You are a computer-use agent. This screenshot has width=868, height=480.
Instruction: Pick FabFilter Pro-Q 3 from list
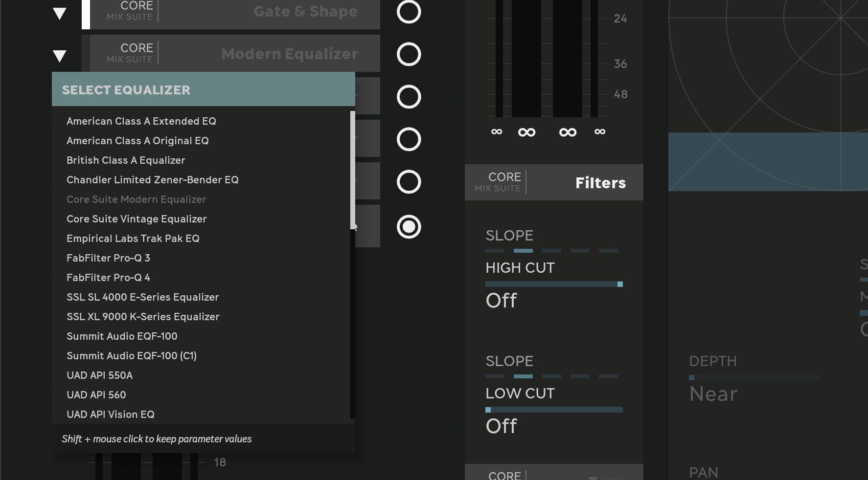(x=108, y=258)
